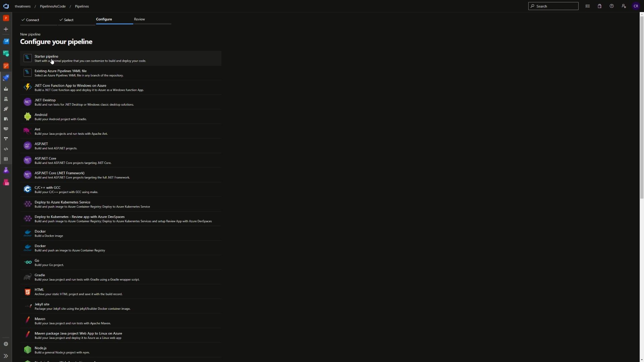
Task: Open the Azure DevOps home logo
Action: tap(6, 6)
